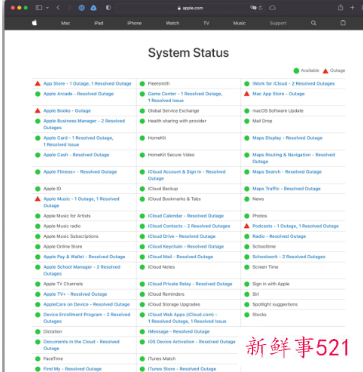The height and width of the screenshot is (372, 363).
Task: Open the shopping bag icon
Action: pyautogui.click(x=343, y=23)
